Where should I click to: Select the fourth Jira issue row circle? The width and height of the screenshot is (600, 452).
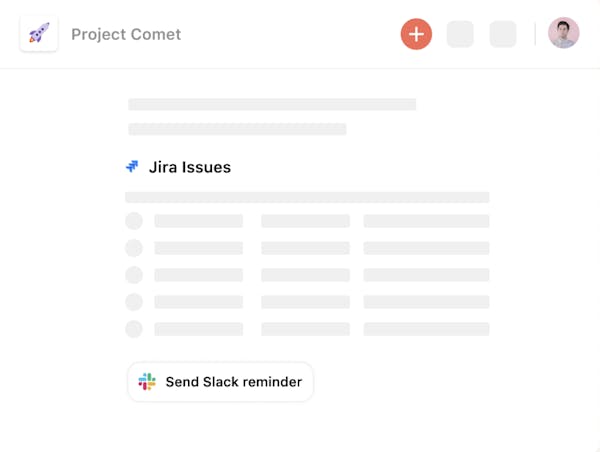click(134, 302)
